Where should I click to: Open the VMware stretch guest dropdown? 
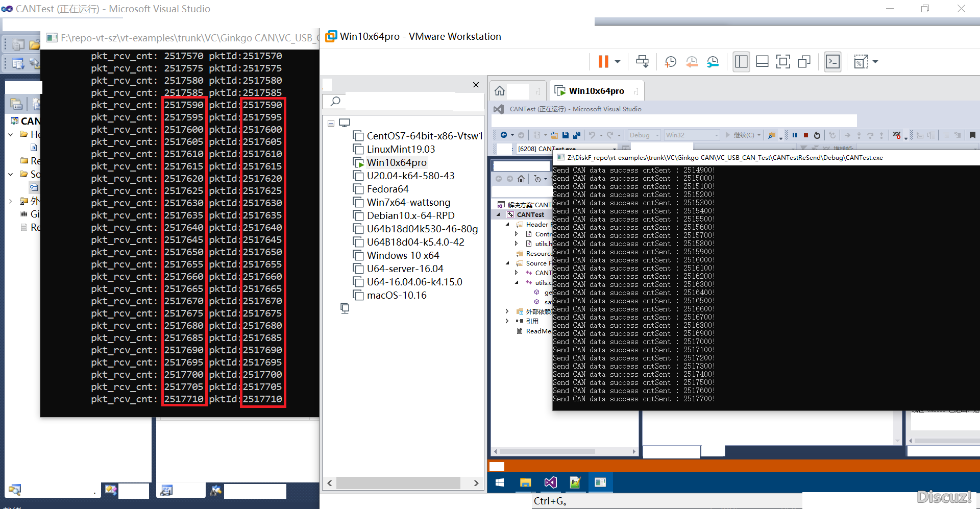[875, 62]
